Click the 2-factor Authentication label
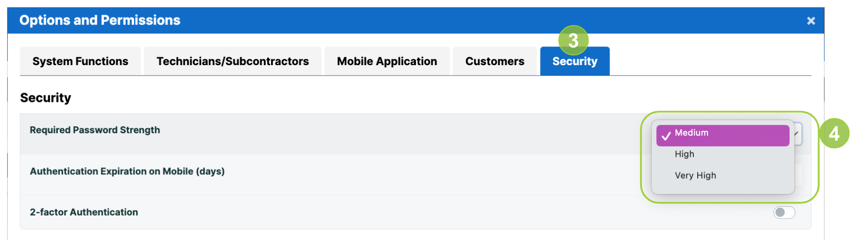This screenshot has height=240, width=868. [x=84, y=212]
